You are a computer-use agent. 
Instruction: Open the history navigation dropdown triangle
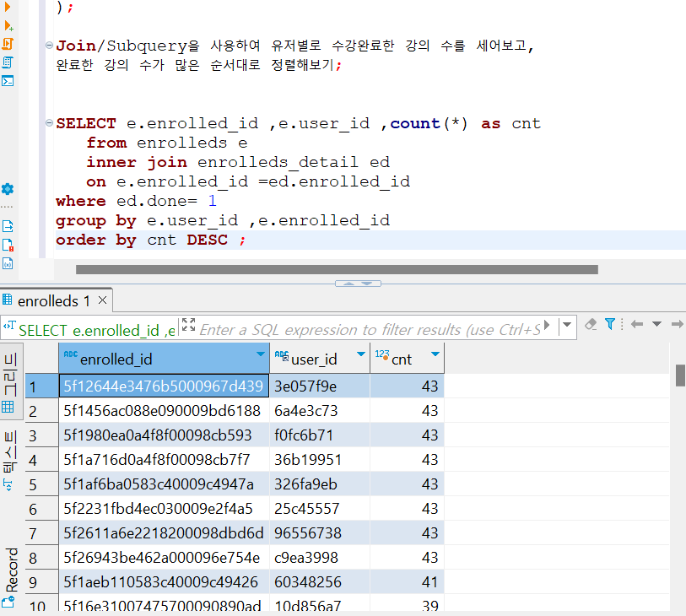click(x=656, y=324)
